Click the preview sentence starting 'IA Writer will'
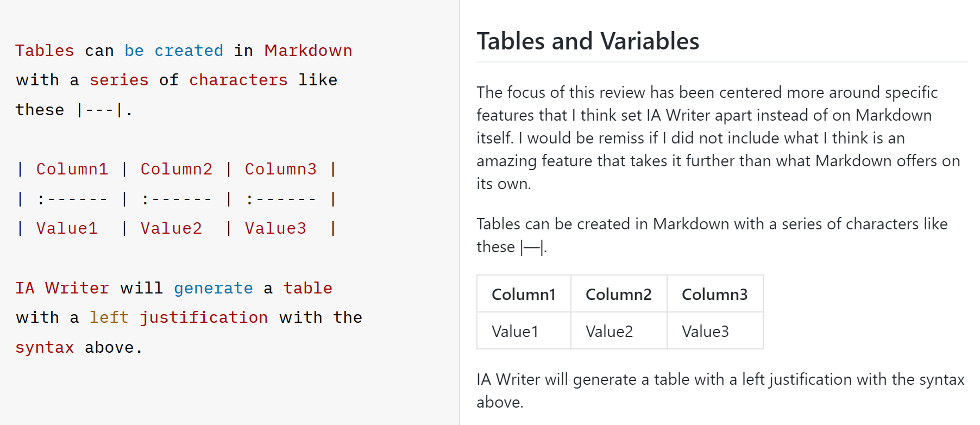This screenshot has height=425, width=980. point(720,391)
